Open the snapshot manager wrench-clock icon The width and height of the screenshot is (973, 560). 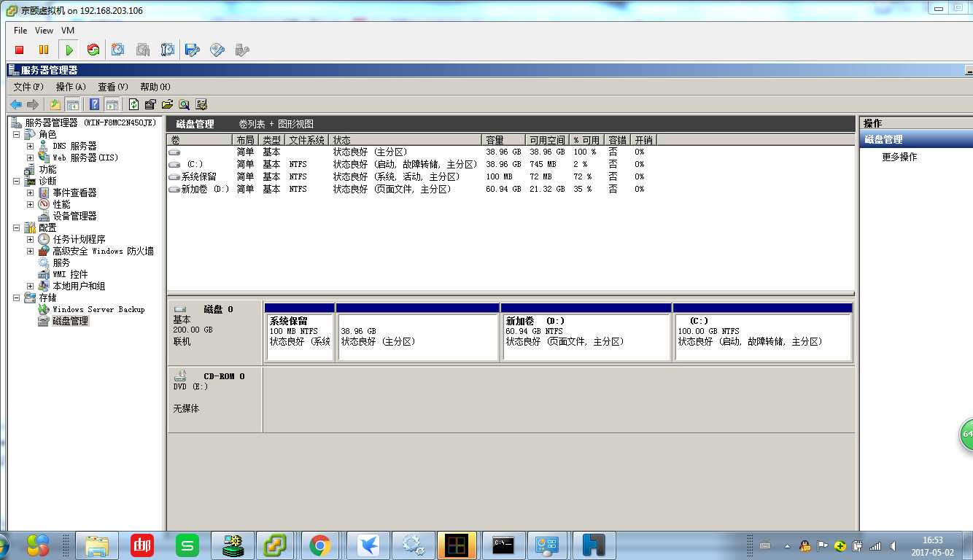coord(168,50)
